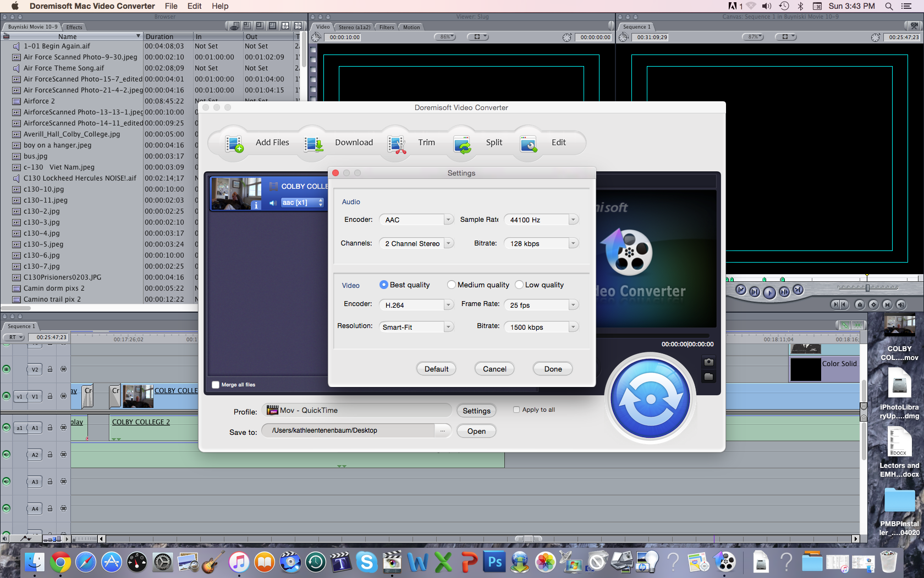Open Google Chrome from the Dock
The image size is (924, 578).
61,562
